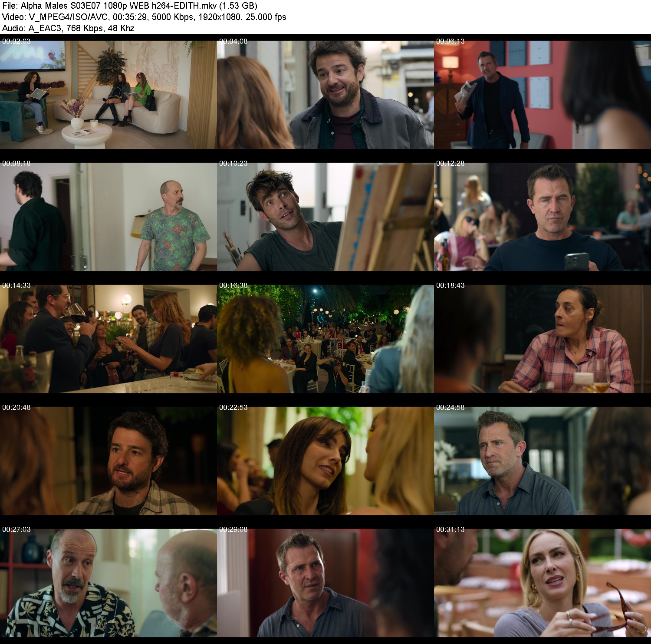651x644 pixels.
Task: Choose the thumbnail at 00:29:08
Action: coord(325,583)
